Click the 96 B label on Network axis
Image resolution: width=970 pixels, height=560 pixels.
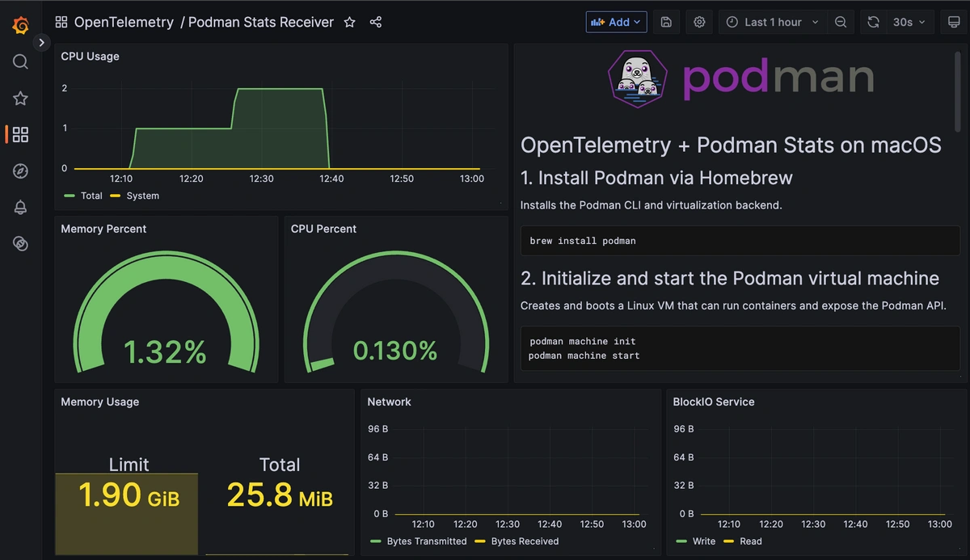(378, 429)
